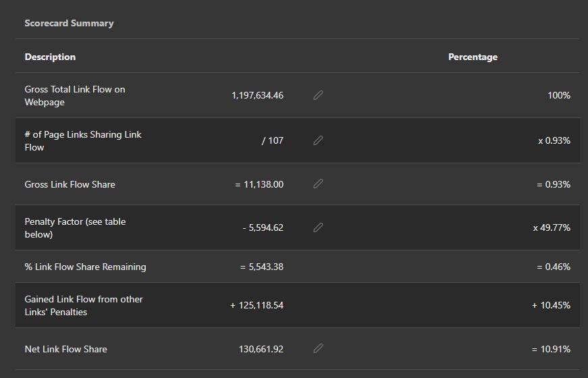The height and width of the screenshot is (378, 588).
Task: Select the = 5,543.38 remaining value
Action: 261,267
